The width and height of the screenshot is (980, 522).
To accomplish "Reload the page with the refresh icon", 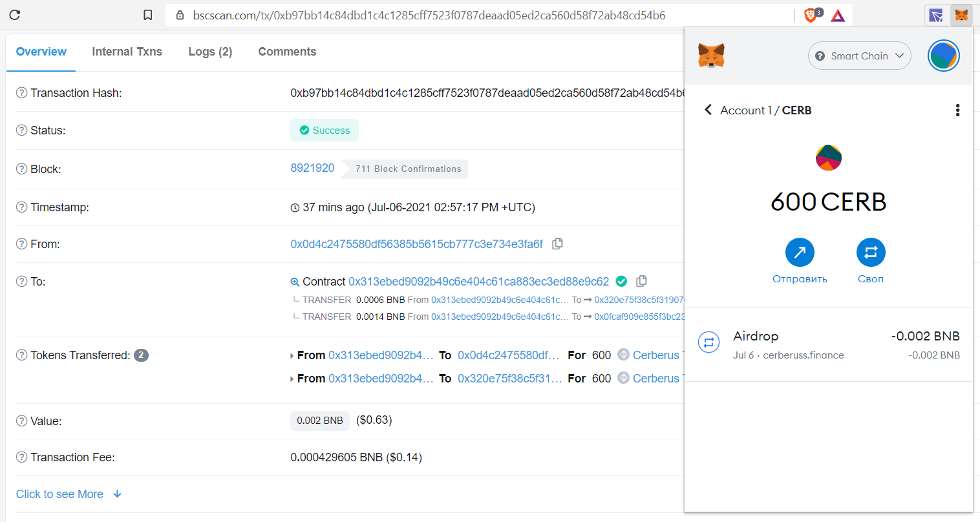I will (15, 15).
